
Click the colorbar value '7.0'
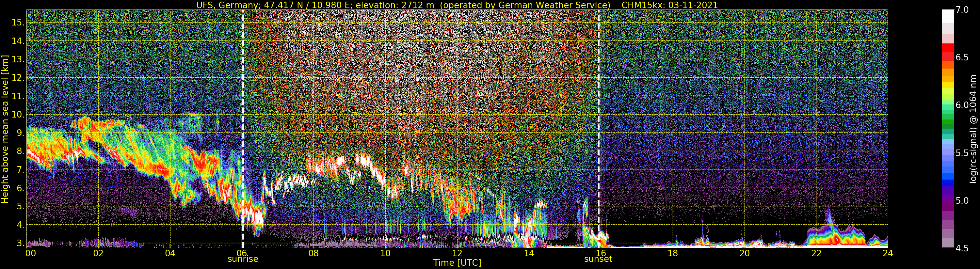[962, 10]
